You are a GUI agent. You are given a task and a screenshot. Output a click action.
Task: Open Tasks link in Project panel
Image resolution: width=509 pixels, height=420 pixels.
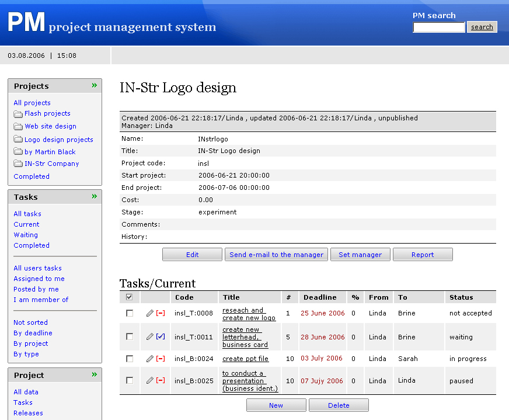[23, 402]
